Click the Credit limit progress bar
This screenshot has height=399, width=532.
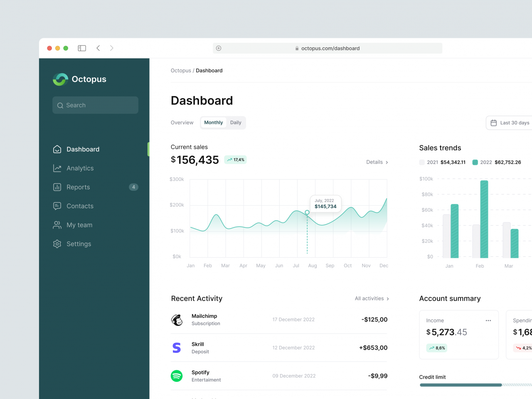476,385
